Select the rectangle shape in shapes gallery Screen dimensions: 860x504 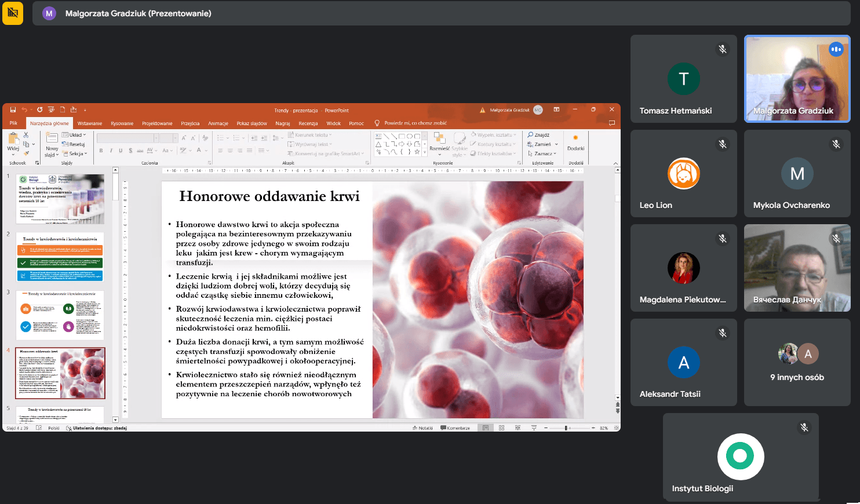point(402,136)
